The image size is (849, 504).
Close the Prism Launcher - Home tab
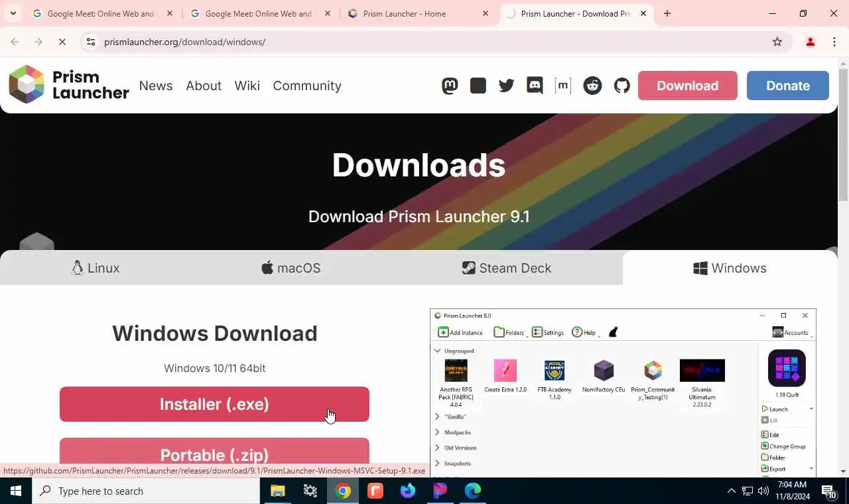[486, 13]
